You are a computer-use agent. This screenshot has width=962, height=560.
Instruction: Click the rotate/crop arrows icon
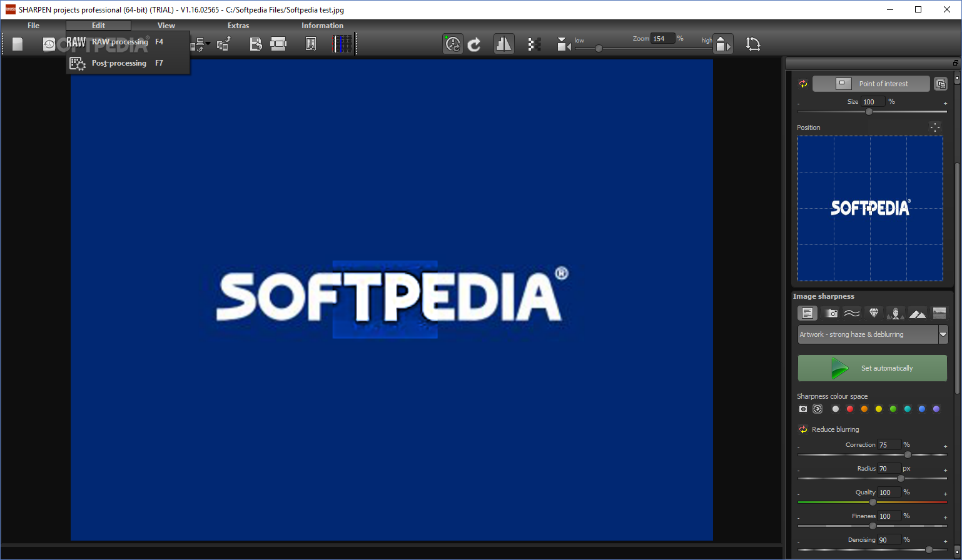753,44
